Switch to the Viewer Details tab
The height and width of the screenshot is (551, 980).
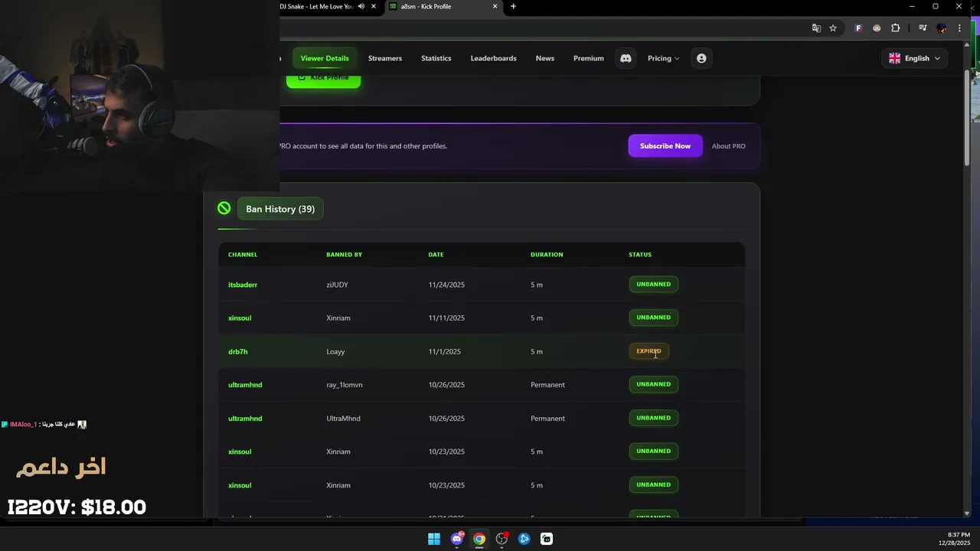point(325,58)
